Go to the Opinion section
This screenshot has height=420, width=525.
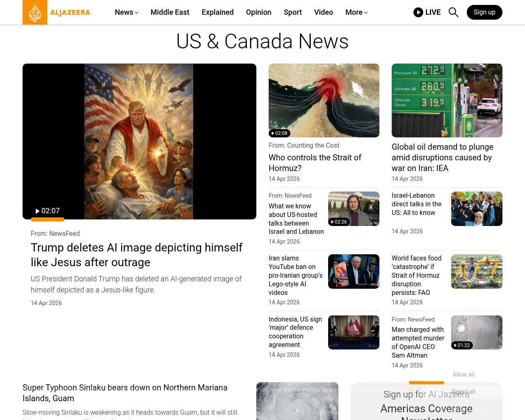pyautogui.click(x=259, y=12)
